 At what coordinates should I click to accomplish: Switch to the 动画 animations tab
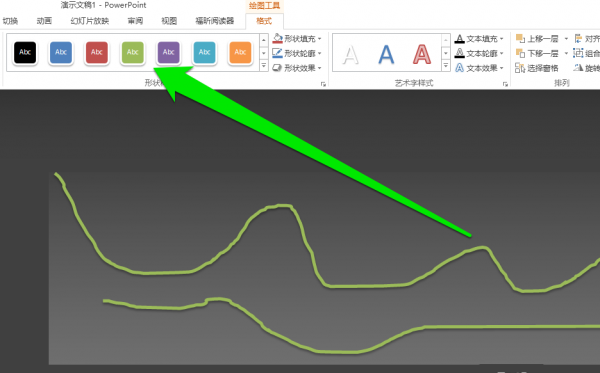tap(44, 21)
